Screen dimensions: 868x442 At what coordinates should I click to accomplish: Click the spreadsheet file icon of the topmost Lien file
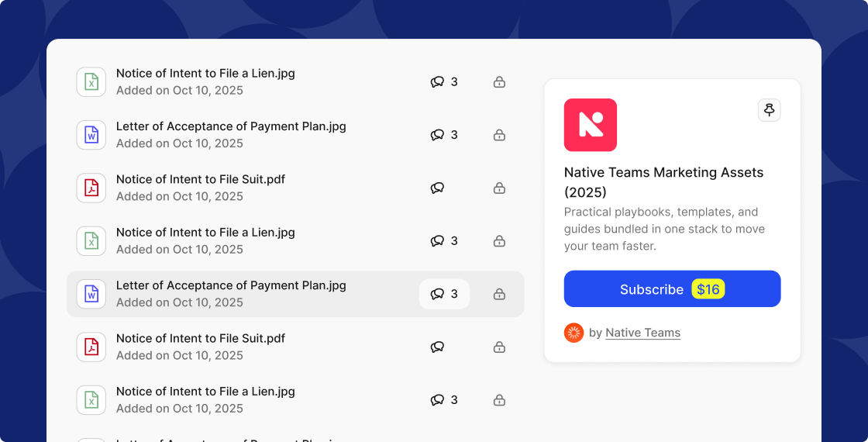coord(91,82)
